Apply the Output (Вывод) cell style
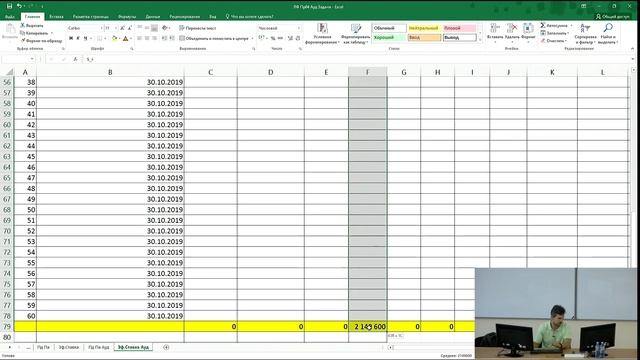640x360 pixels. click(x=460, y=38)
